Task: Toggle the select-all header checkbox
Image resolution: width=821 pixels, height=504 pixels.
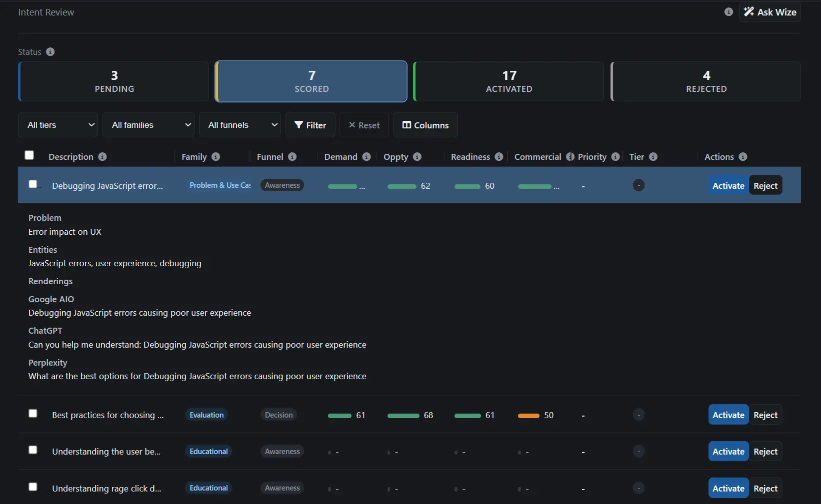Action: tap(29, 155)
